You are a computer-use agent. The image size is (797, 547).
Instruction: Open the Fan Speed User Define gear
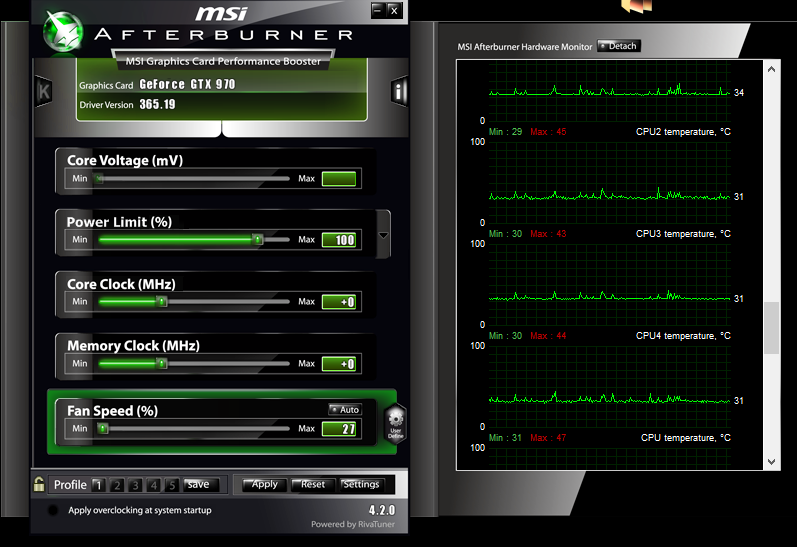[395, 424]
